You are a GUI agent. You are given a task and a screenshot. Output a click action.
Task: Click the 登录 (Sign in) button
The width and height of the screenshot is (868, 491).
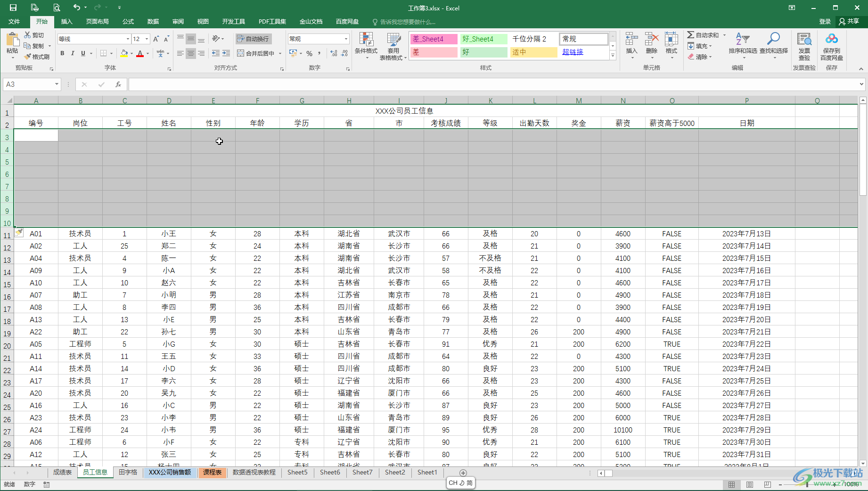[825, 21]
